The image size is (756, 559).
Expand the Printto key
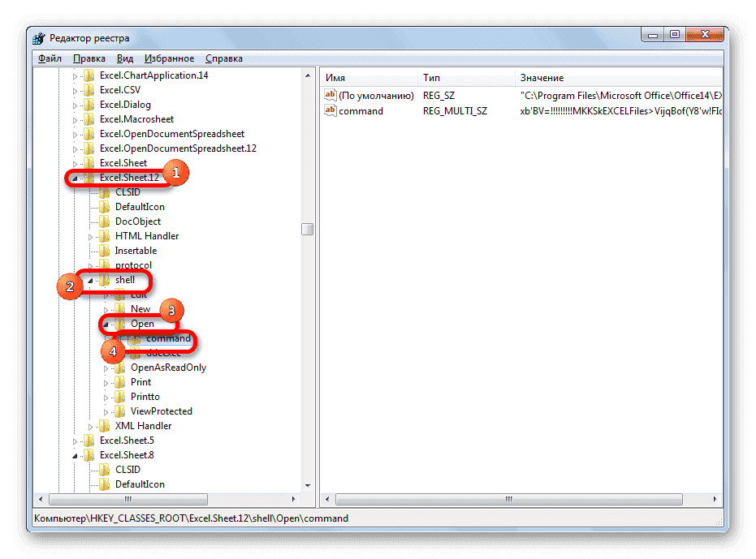(106, 398)
